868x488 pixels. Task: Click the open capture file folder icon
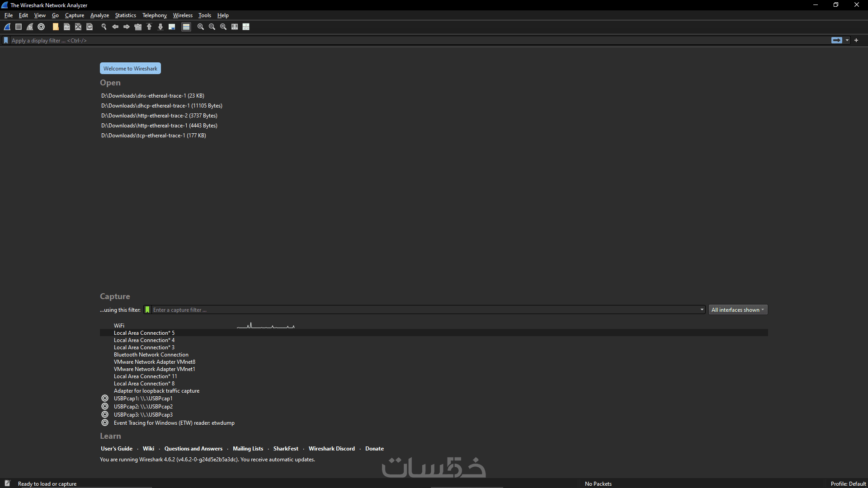[x=56, y=27]
